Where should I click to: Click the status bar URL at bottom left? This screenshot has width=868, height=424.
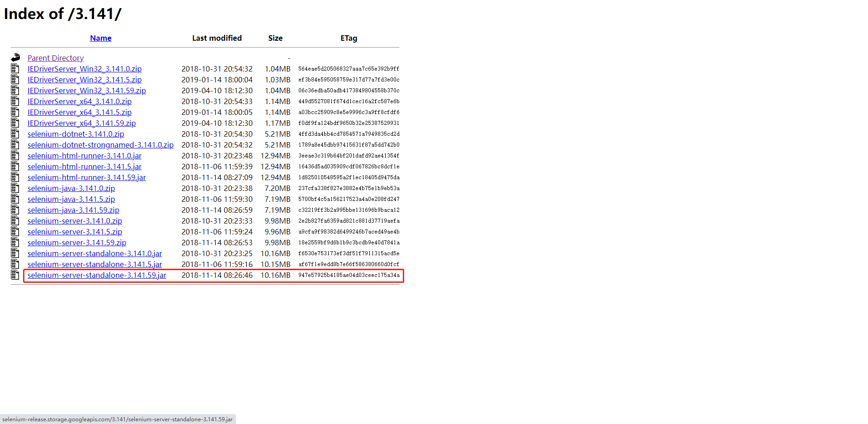pyautogui.click(x=118, y=419)
